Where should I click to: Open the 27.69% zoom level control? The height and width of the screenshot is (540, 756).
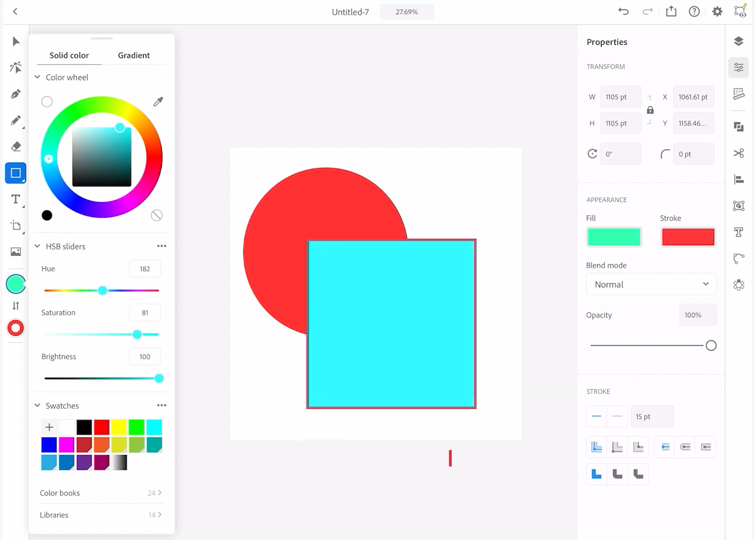(406, 11)
